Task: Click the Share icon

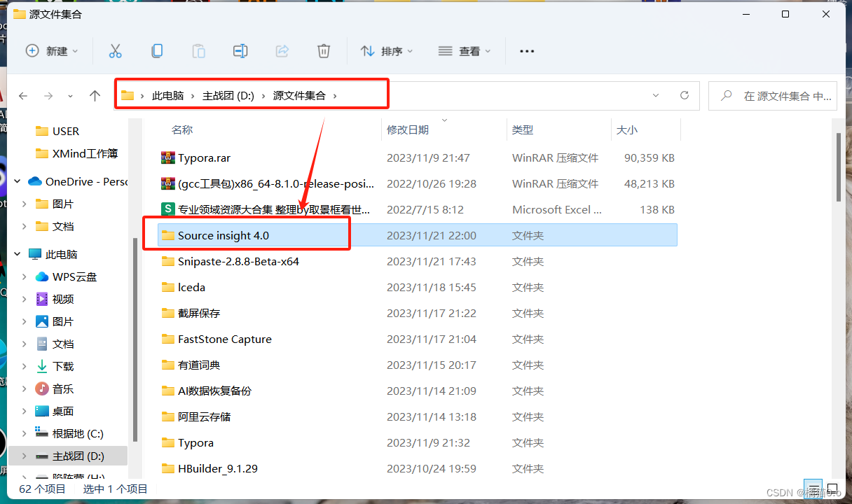Action: click(x=282, y=50)
